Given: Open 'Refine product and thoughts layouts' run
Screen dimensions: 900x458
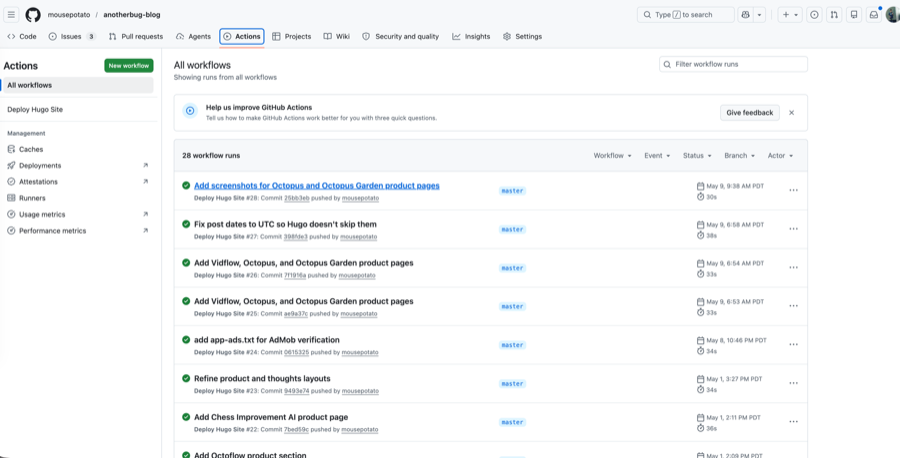Looking at the screenshot, I should [262, 378].
